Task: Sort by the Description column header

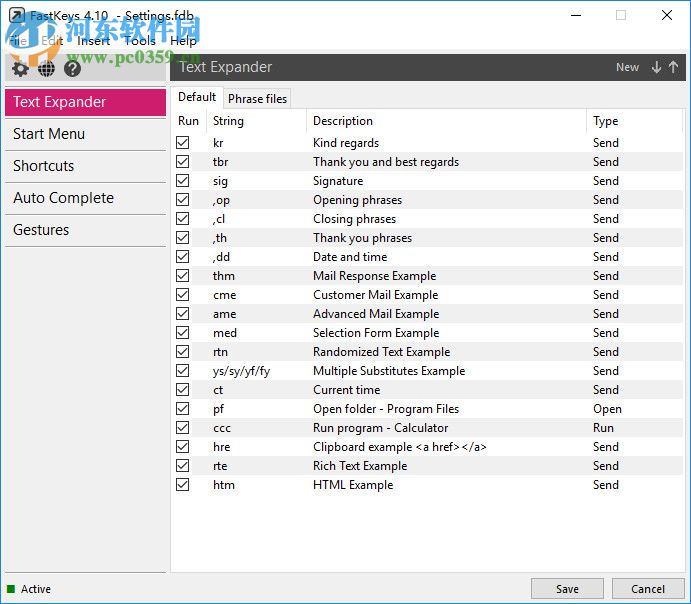Action: click(x=446, y=121)
